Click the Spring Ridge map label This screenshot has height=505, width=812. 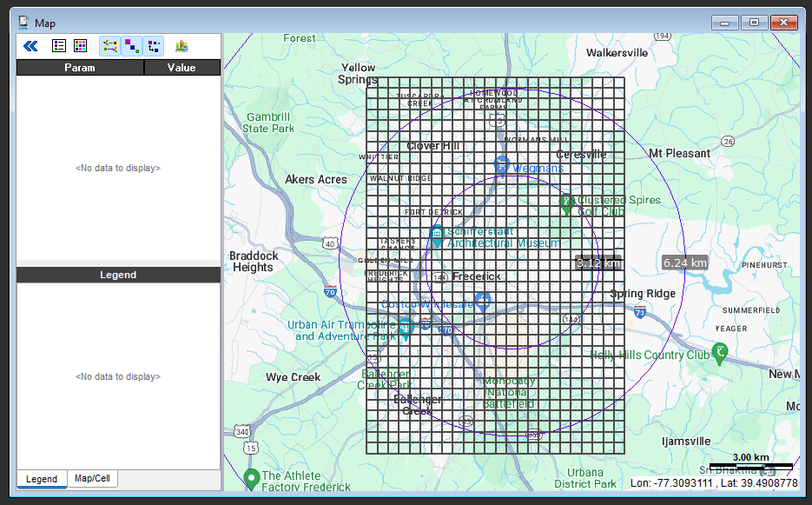(643, 294)
